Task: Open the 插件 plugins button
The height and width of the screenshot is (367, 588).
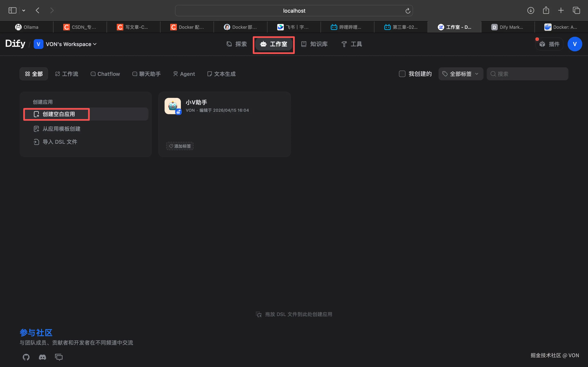Action: [x=549, y=44]
